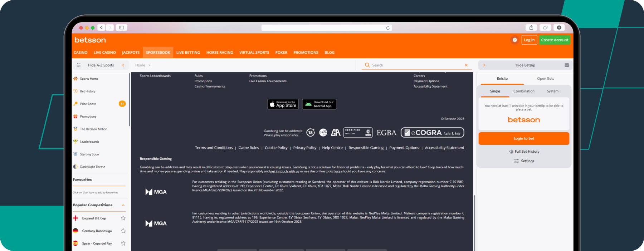Viewport: 644px width, 251px height.
Task: Select the SPORTSBOOK menu item
Action: (158, 53)
